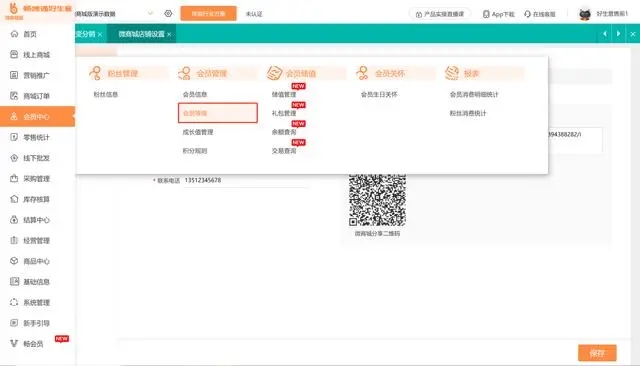Click the 联系电话 input field
Viewport: 640px width, 366px height.
coord(245,180)
